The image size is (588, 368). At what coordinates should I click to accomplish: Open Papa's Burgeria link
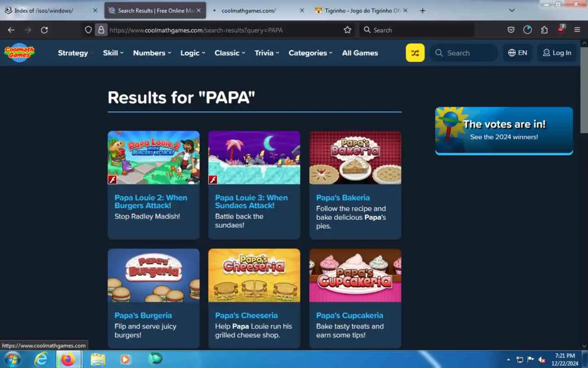pos(143,316)
